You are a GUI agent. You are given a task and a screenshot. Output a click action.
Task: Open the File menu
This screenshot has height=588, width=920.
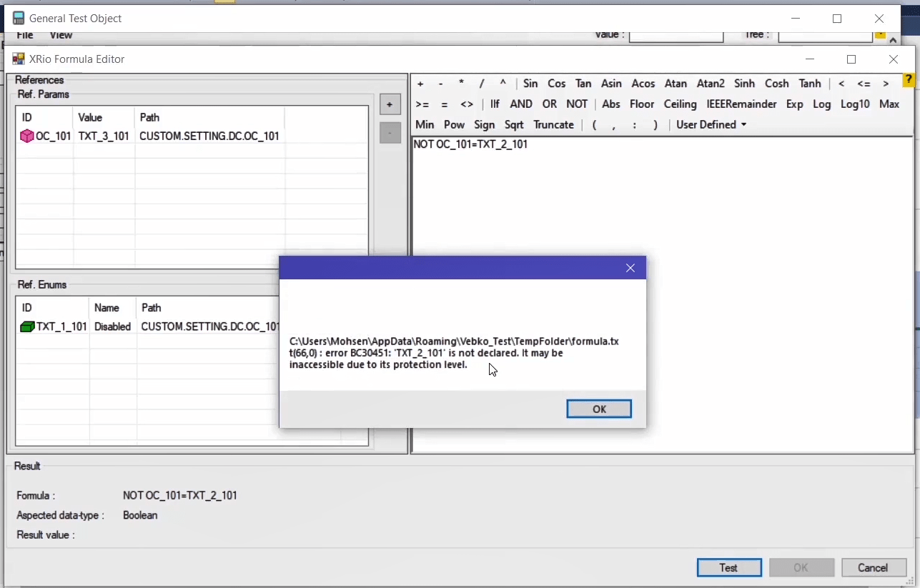pyautogui.click(x=25, y=35)
